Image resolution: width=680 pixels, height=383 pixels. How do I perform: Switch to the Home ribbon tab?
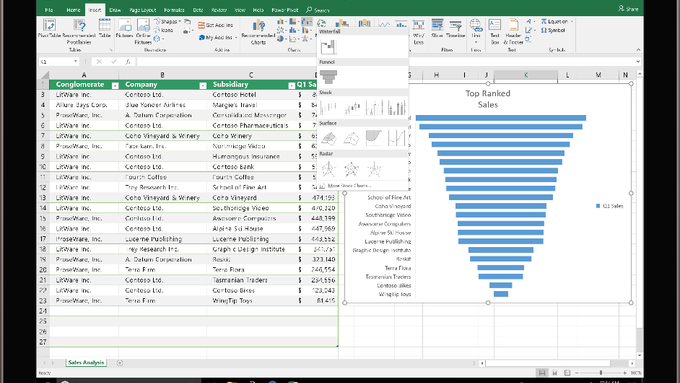click(x=73, y=10)
